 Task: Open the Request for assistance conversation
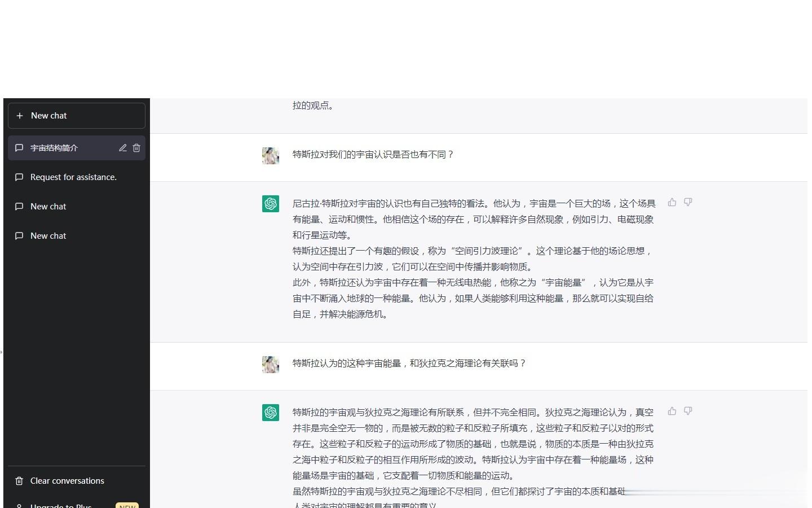pos(77,177)
